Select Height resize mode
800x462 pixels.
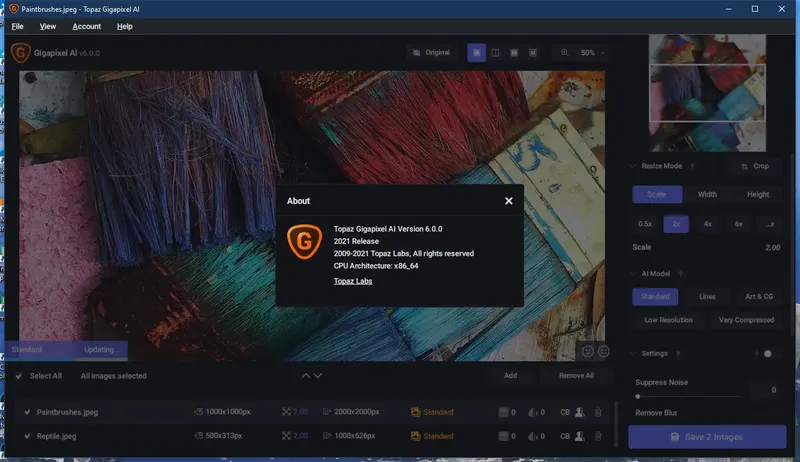tap(758, 194)
